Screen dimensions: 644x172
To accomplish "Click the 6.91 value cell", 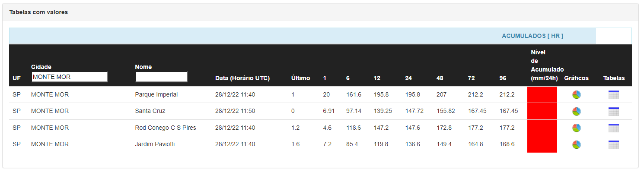I will (329, 111).
